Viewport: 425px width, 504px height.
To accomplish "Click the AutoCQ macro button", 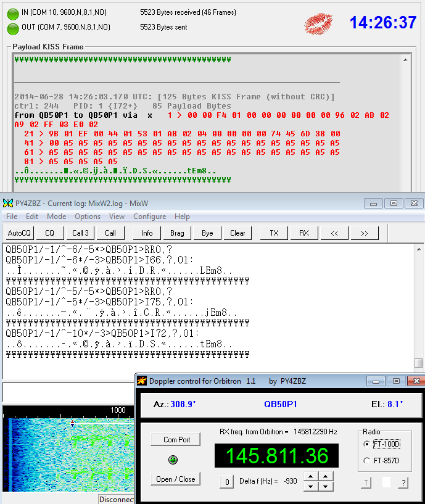I will [x=19, y=233].
